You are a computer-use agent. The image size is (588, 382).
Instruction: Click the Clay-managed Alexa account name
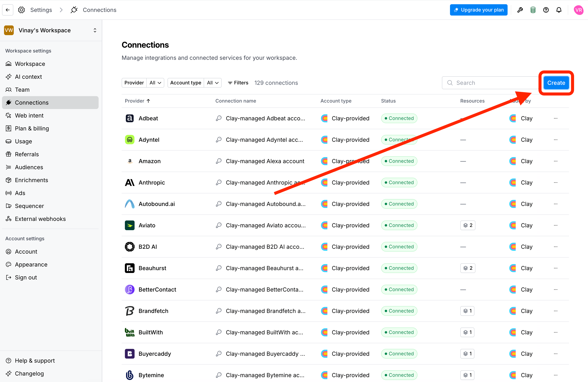click(265, 161)
